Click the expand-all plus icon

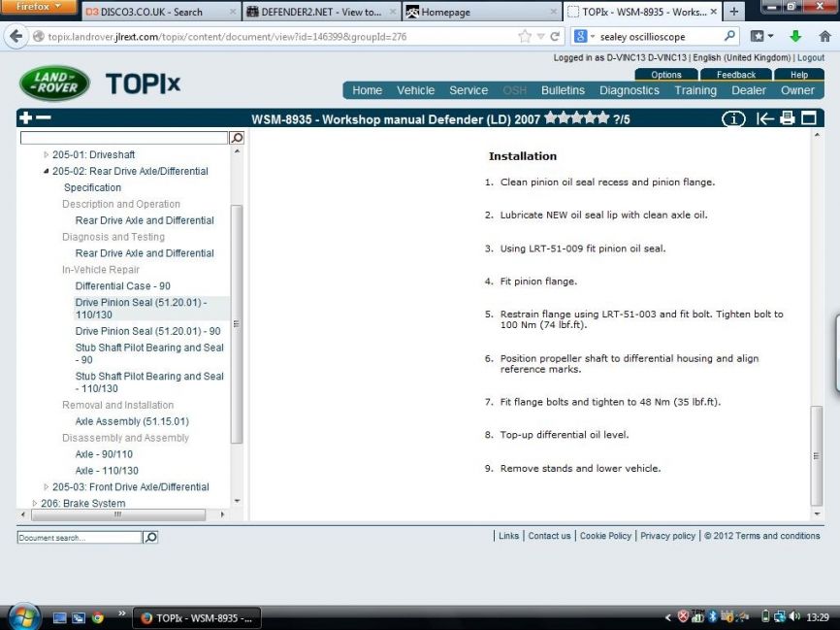[26, 118]
